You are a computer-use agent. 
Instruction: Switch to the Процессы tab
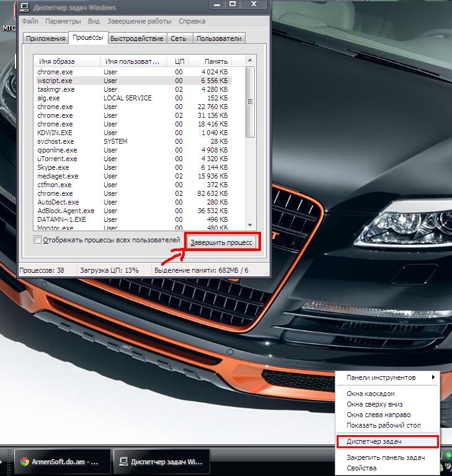(x=88, y=38)
